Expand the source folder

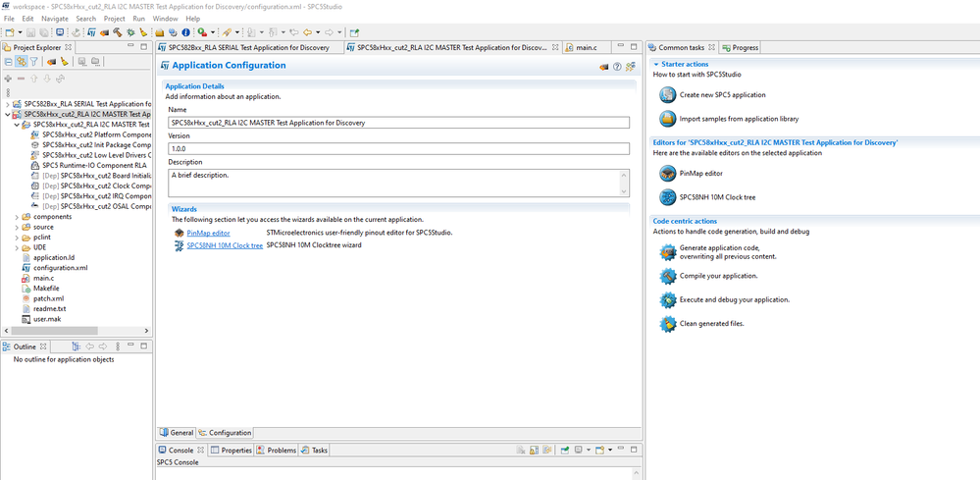(x=17, y=227)
